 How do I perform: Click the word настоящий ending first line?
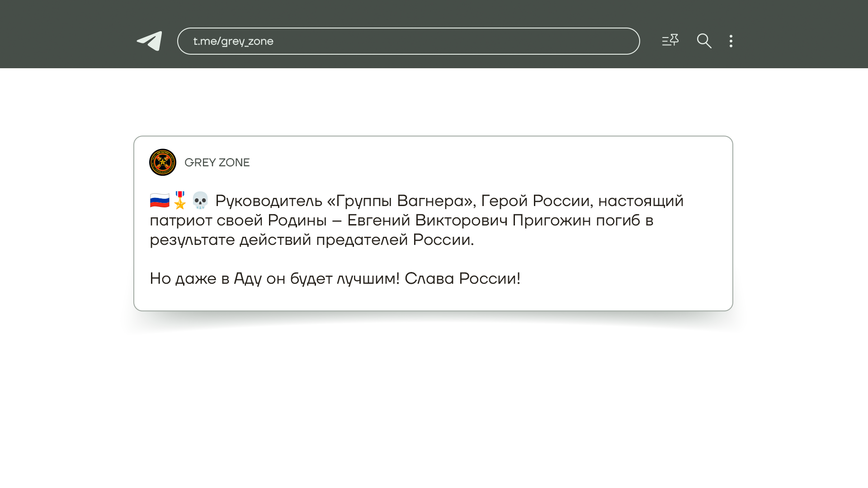click(641, 201)
